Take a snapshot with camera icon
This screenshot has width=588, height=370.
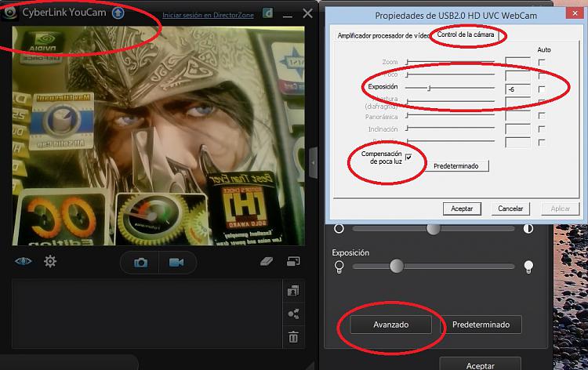click(140, 263)
